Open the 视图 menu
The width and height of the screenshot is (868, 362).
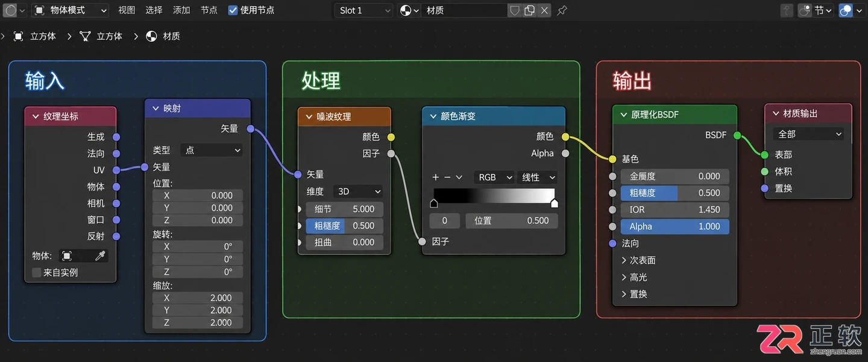tap(127, 10)
